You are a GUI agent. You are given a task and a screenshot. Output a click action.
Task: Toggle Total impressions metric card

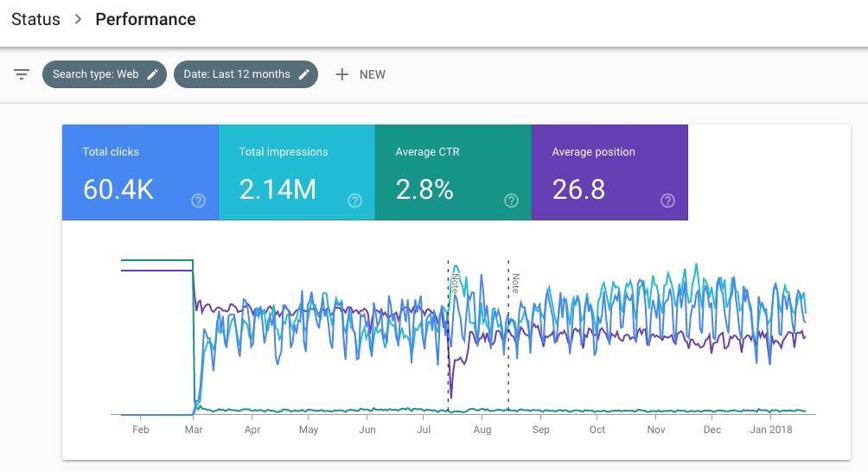click(x=297, y=172)
